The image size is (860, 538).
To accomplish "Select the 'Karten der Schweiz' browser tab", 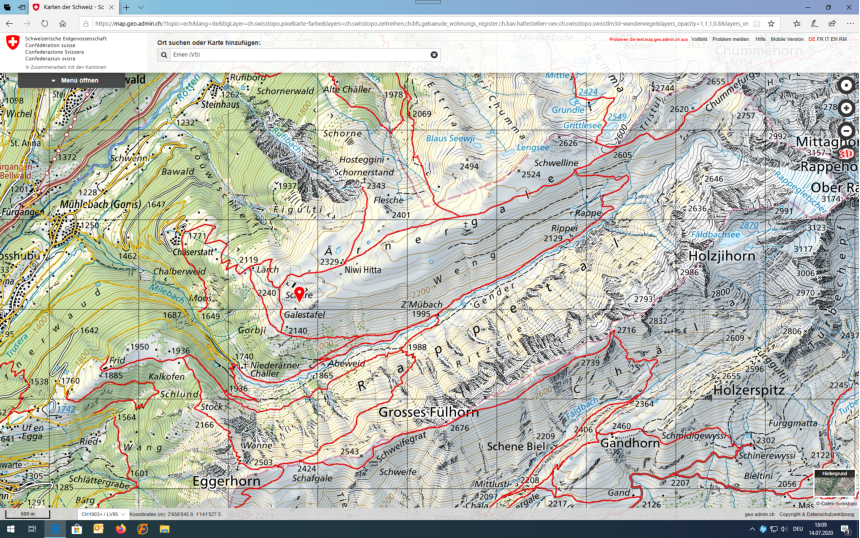I will 72,7.
